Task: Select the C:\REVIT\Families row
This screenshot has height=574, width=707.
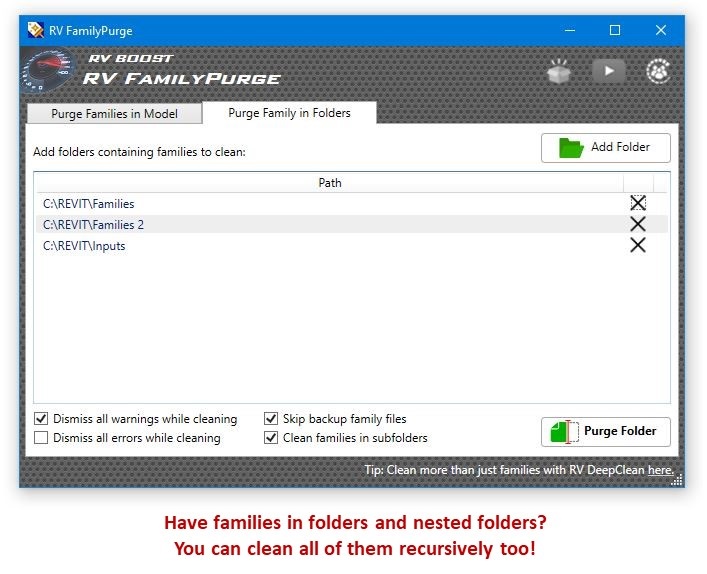Action: [x=352, y=203]
